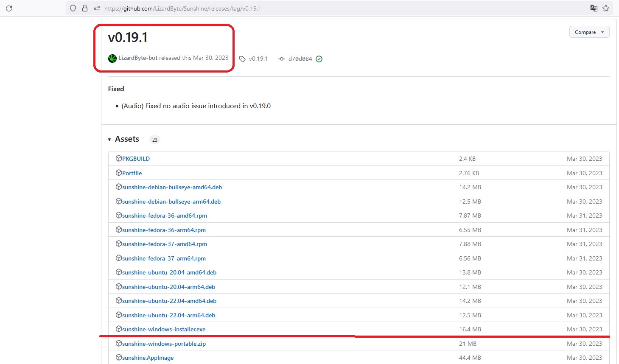The height and width of the screenshot is (364, 619).
Task: Click the 13.8 MB size of ubuntu-20.04-amd64
Action: click(x=470, y=272)
